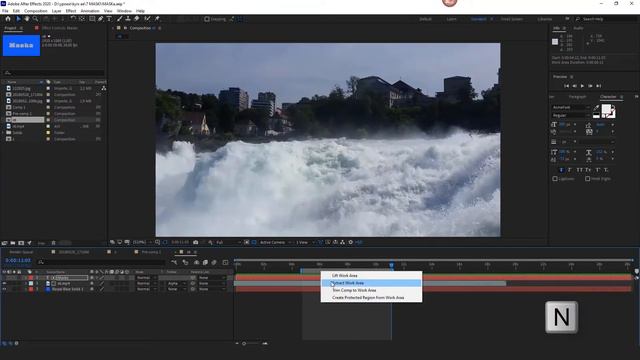Click the eyedropper in Character panel

pos(596,108)
